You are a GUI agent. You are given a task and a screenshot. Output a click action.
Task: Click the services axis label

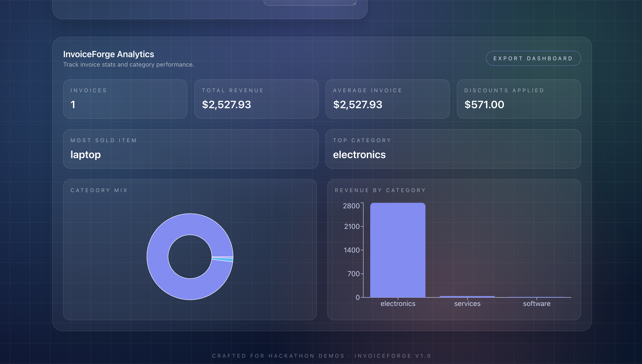pos(467,304)
